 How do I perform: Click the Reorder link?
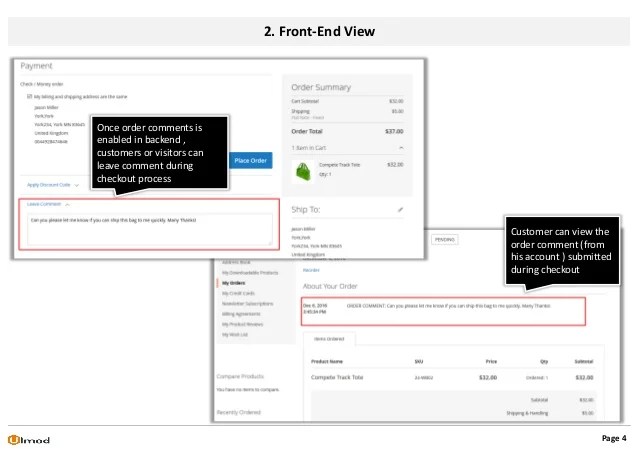311,270
